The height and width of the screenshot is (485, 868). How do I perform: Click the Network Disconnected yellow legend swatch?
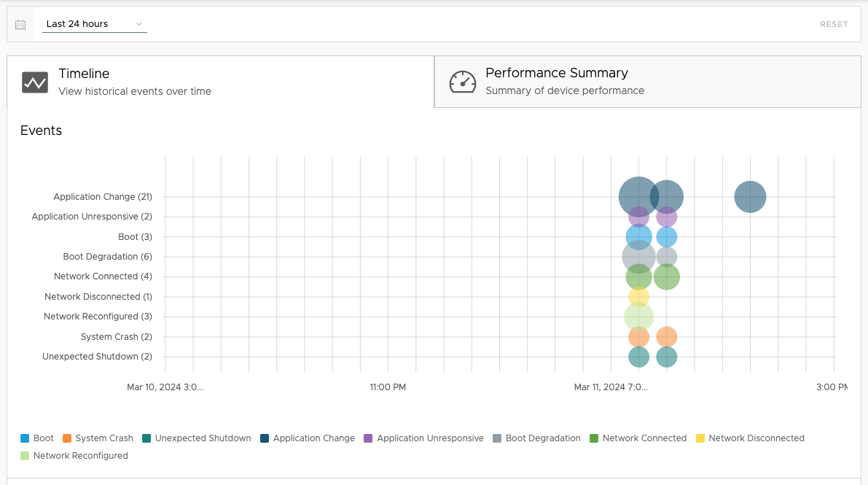point(700,438)
